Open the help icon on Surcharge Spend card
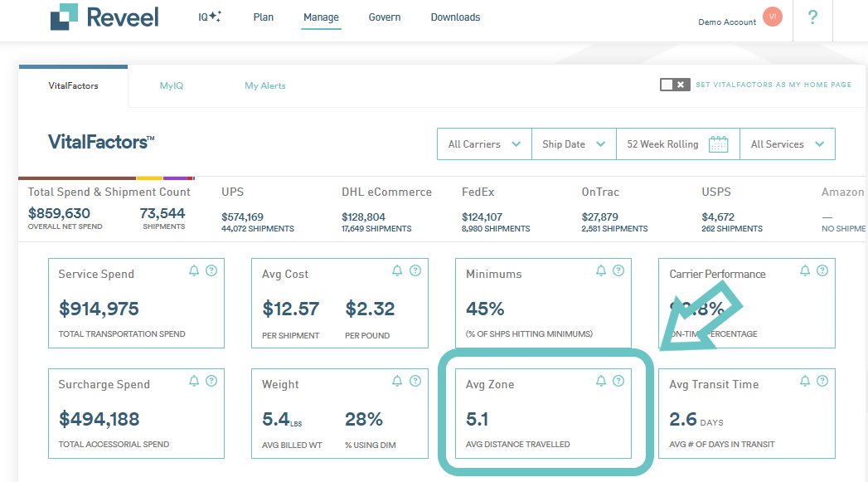The width and height of the screenshot is (868, 482). 211,381
